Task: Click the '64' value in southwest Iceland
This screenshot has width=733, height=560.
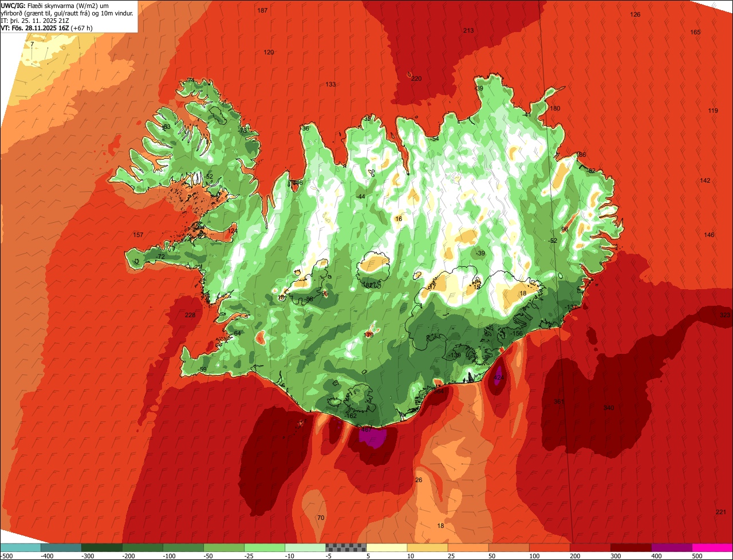Action: 237,333
